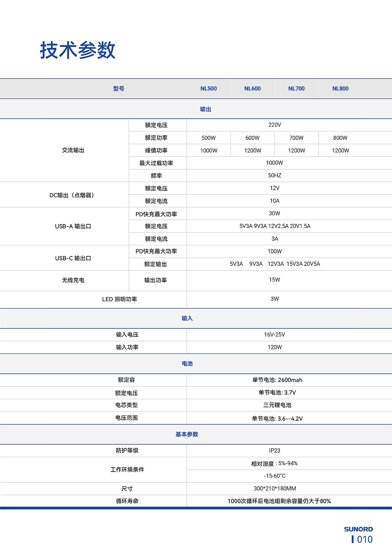This screenshot has height=555, width=392.
Task: Select the 三元锂电池 value
Action: pos(277,405)
